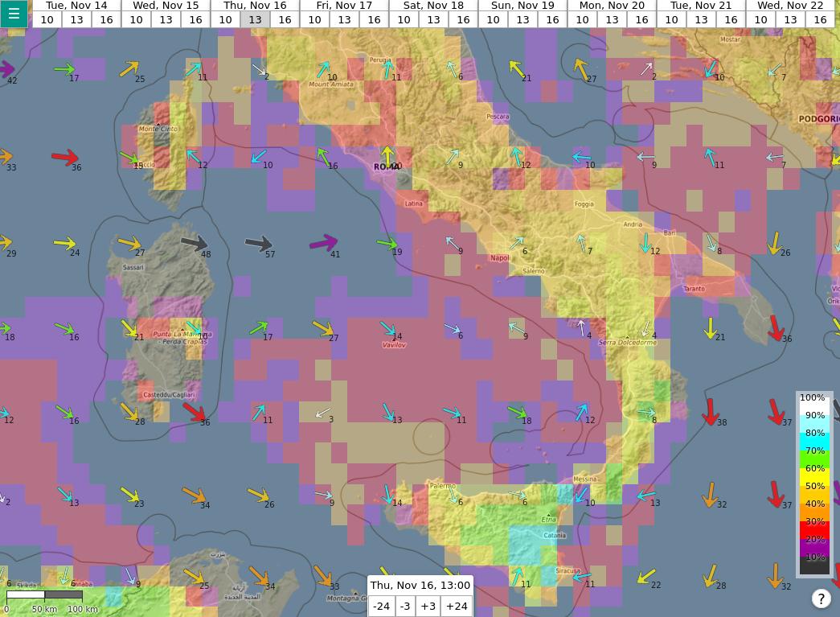Jump back 24 hours with -24 button

[x=381, y=606]
